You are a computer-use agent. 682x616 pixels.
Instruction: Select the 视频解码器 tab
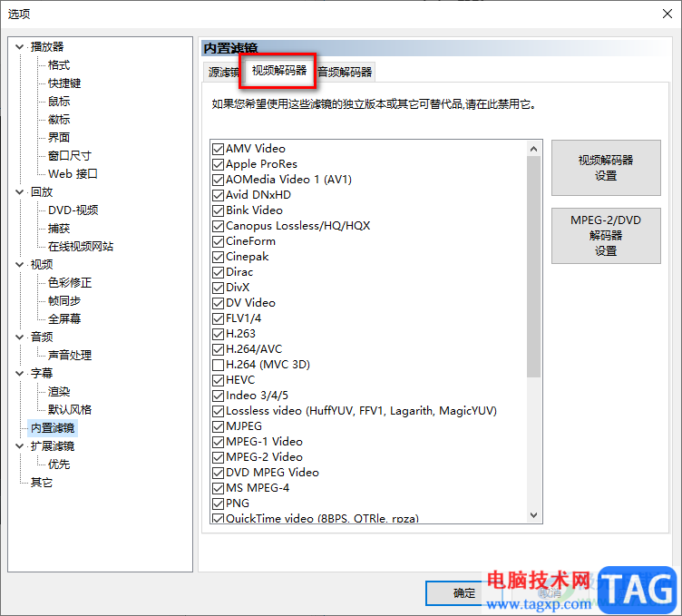(x=279, y=71)
